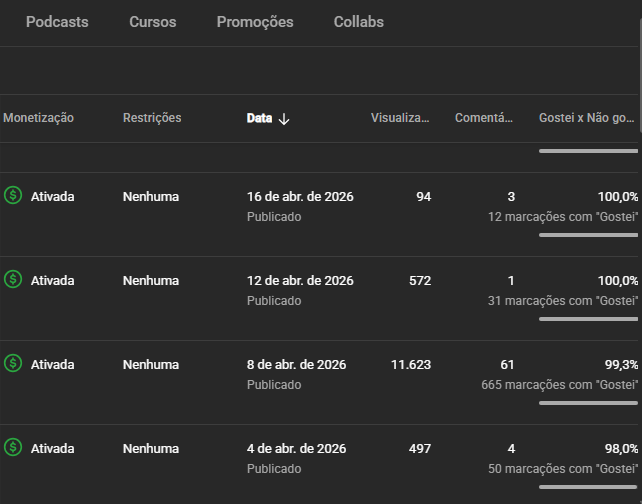
Task: Click monetization dollar icon for 8 de abr. video
Action: pyautogui.click(x=13, y=363)
